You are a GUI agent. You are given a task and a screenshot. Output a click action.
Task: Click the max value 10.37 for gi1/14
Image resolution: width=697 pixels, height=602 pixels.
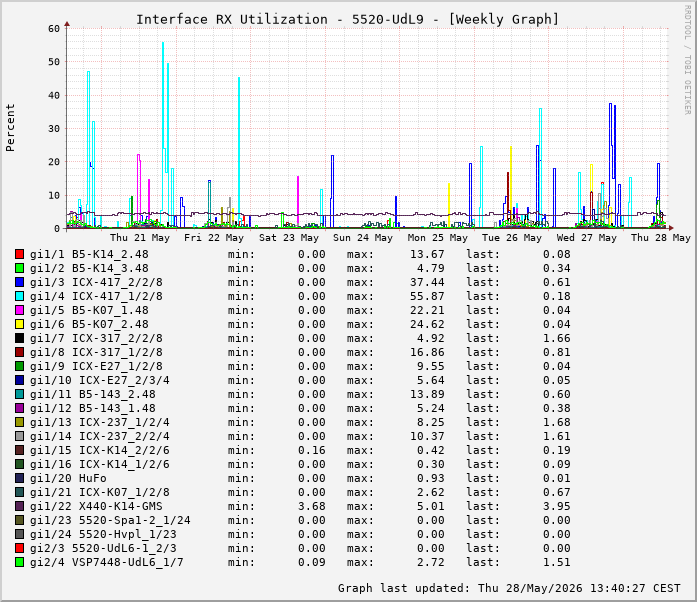pyautogui.click(x=427, y=436)
